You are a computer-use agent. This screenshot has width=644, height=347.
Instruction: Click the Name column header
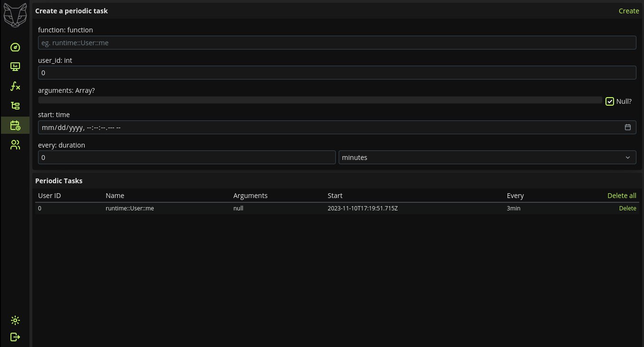point(115,196)
